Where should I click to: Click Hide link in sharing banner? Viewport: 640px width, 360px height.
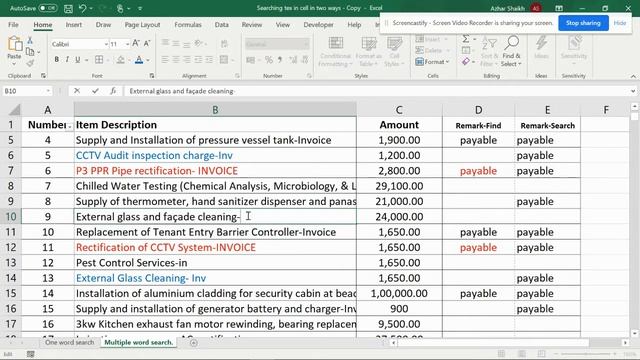point(620,23)
